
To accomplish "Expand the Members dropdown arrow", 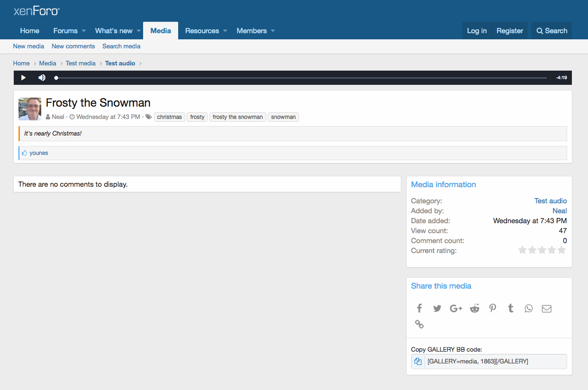I will (x=273, y=31).
